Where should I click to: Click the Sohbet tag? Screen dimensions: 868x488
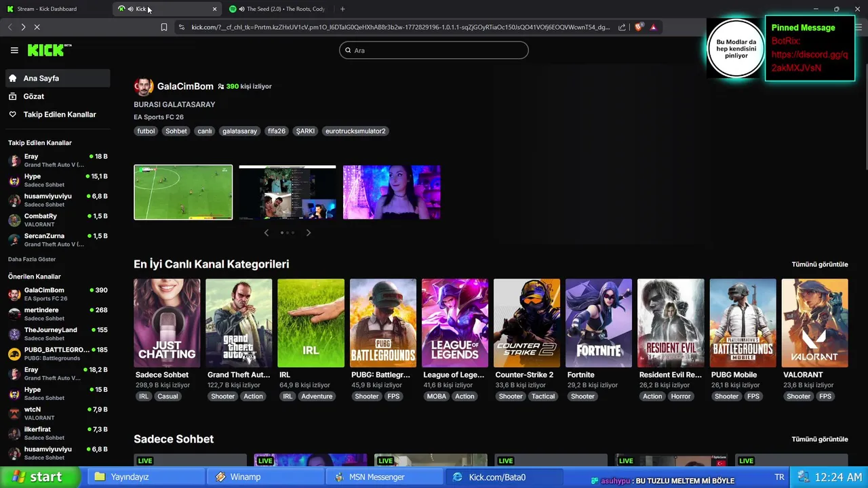tap(176, 131)
